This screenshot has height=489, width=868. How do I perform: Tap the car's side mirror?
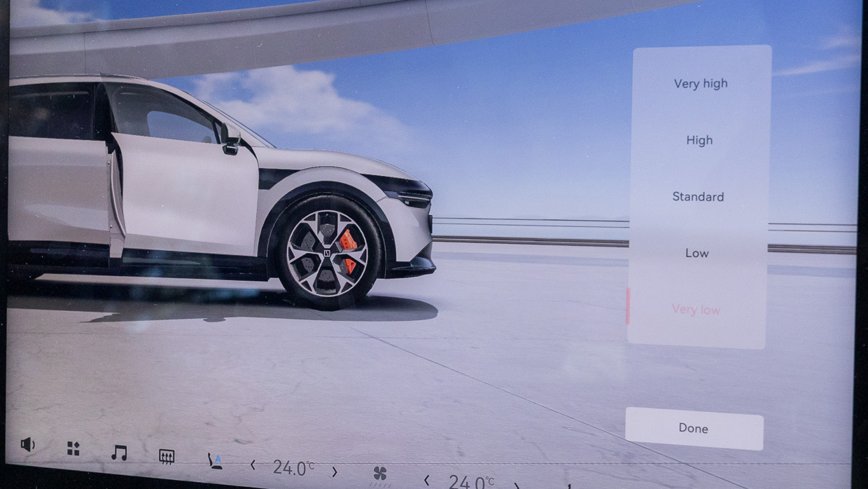[230, 138]
